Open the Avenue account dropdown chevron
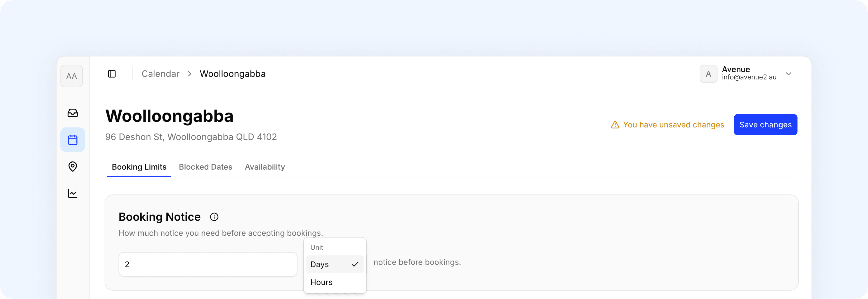This screenshot has width=868, height=299. pyautogui.click(x=788, y=74)
